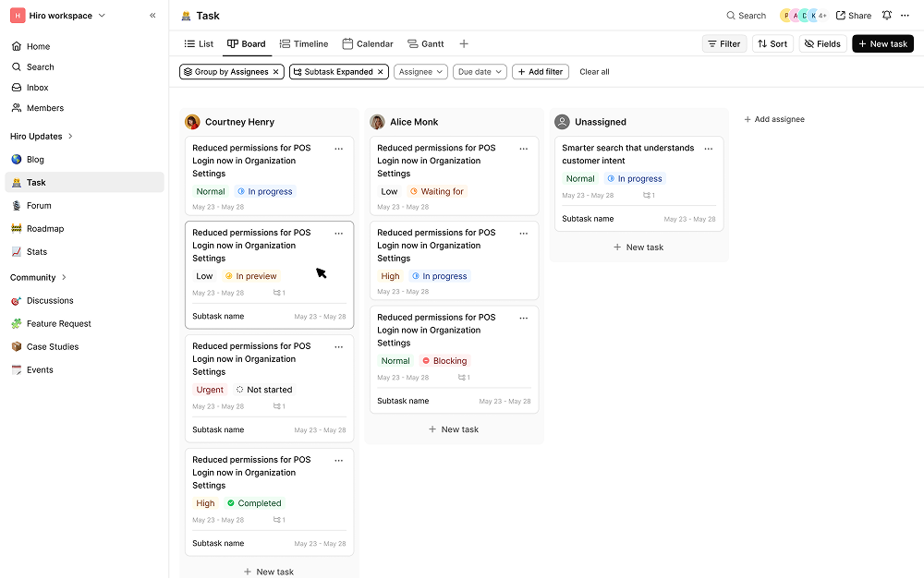Toggle subtask count on Smarter search card
Image resolution: width=924 pixels, height=579 pixels.
coord(649,196)
